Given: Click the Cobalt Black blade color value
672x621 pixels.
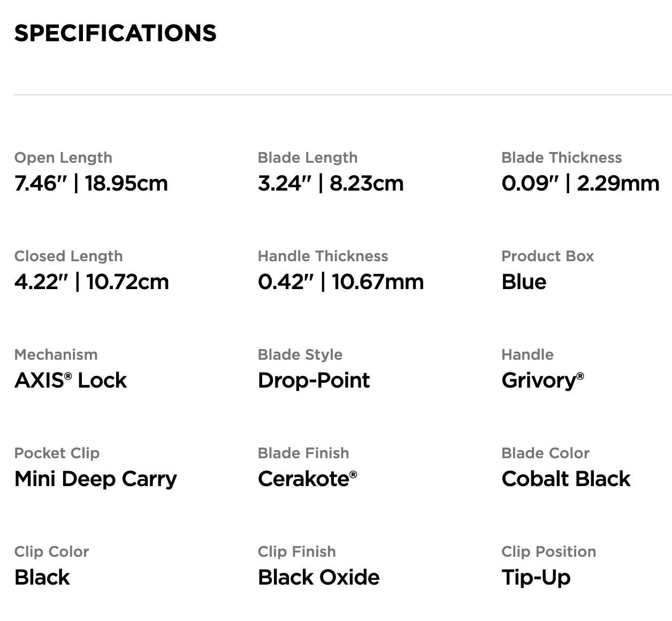Looking at the screenshot, I should (566, 479).
